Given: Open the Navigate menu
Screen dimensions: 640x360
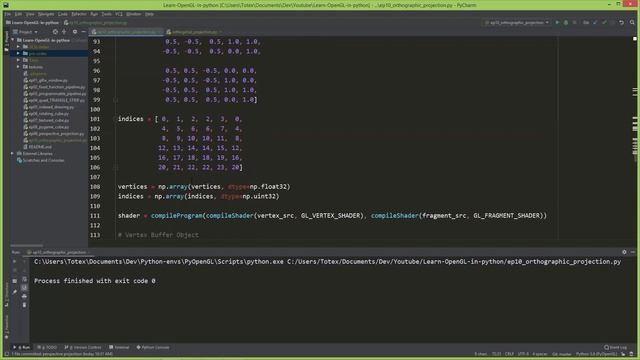Looking at the screenshot, I should 46,14.
